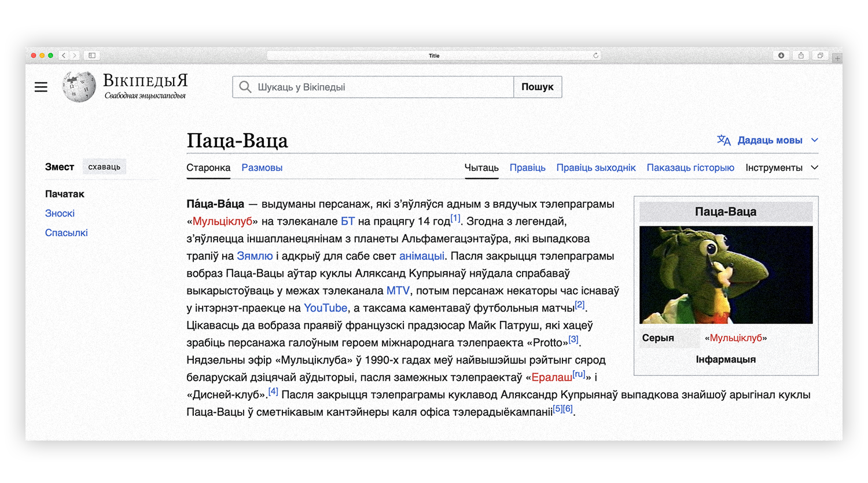Jump to Зноскі section

point(60,213)
